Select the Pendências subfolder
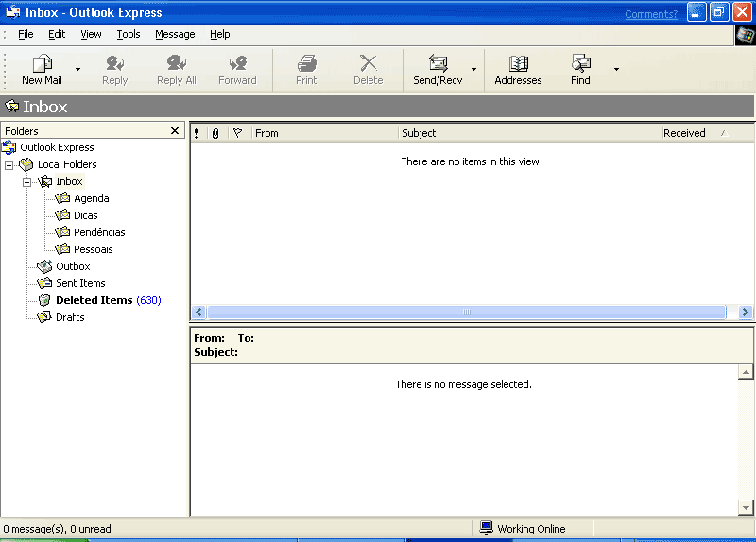Image resolution: width=756 pixels, height=542 pixels. [x=99, y=232]
